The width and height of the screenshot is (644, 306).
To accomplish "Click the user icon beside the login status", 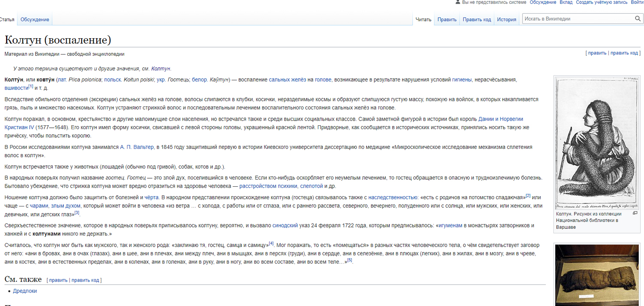I will pyautogui.click(x=458, y=3).
